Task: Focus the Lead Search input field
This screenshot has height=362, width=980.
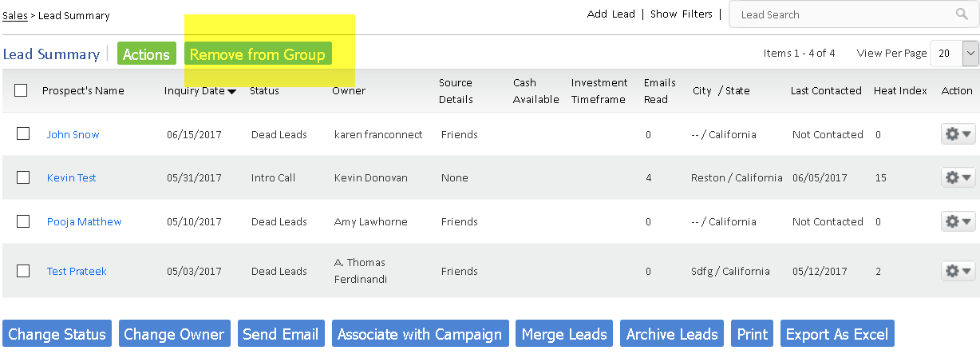Action: point(838,14)
